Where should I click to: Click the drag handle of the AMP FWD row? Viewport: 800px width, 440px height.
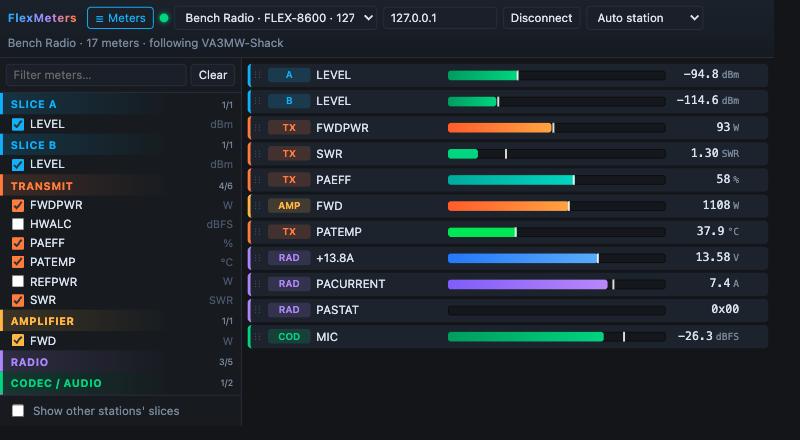258,206
